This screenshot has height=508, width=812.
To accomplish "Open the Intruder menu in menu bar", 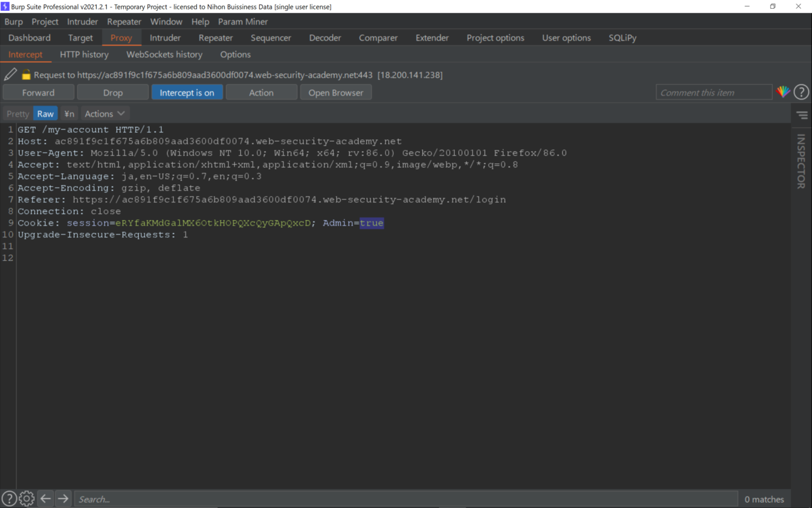I will coord(83,22).
